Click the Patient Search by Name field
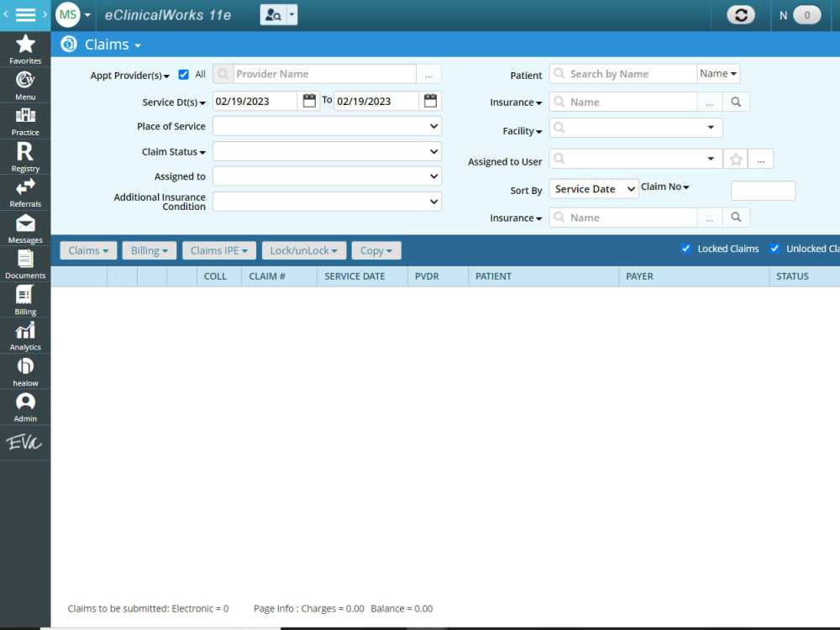 point(623,73)
